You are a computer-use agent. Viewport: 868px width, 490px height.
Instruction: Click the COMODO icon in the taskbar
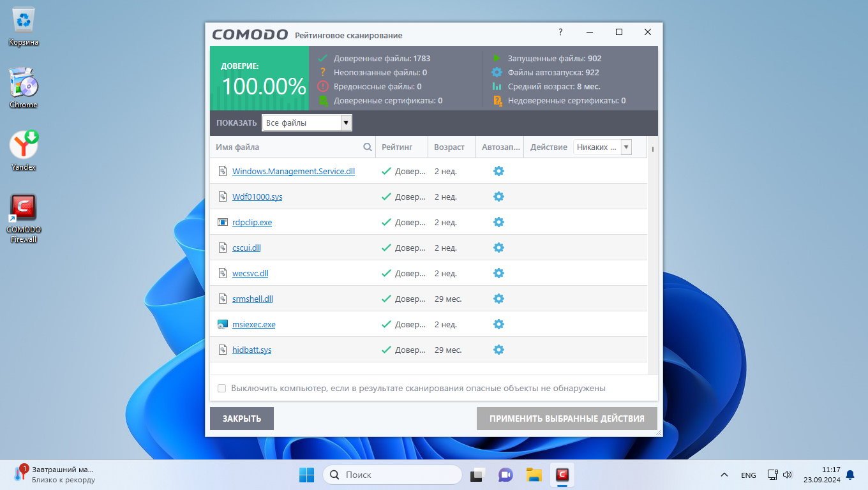pos(562,475)
